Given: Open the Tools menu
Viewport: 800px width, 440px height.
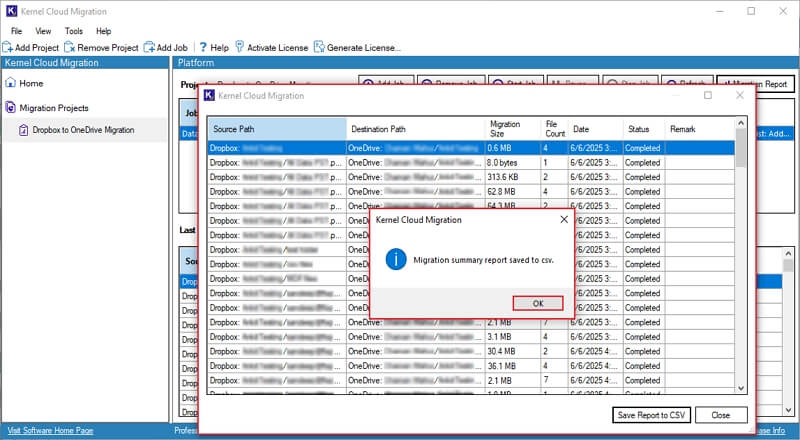Looking at the screenshot, I should (x=73, y=31).
